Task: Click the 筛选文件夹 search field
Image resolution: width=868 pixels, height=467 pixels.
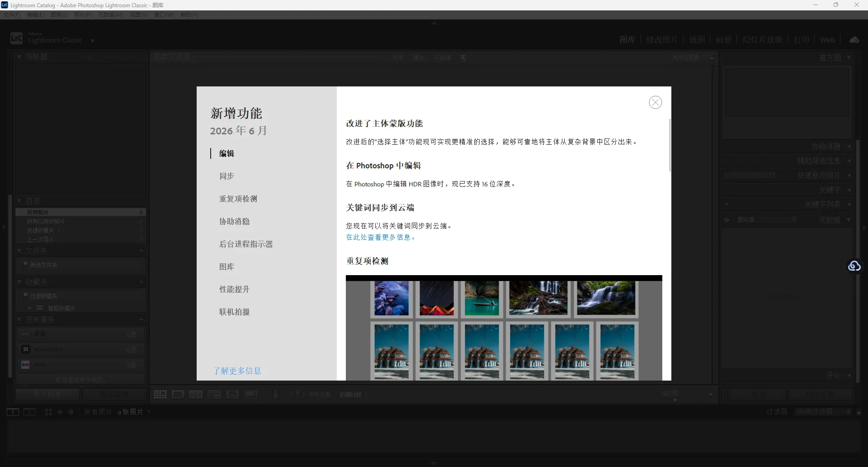Action: (x=81, y=265)
